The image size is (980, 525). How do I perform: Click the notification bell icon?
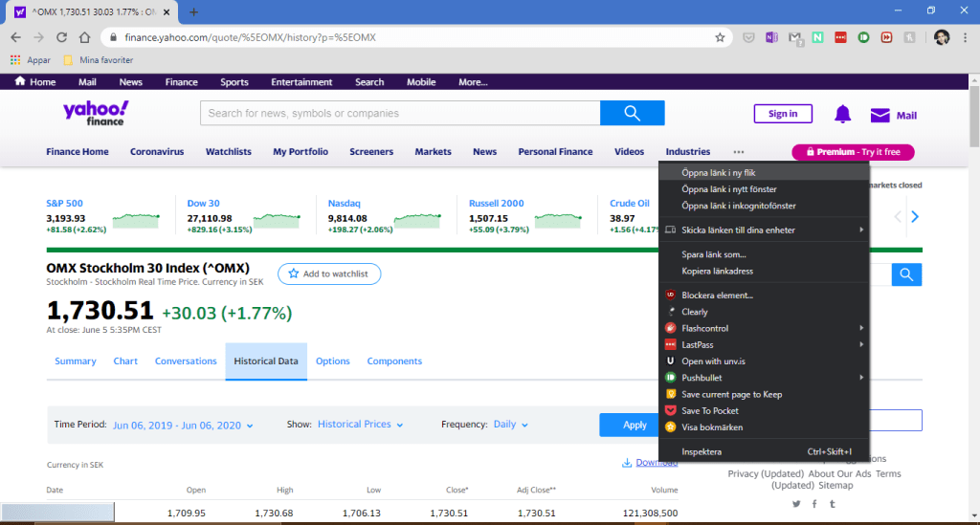[x=842, y=115]
